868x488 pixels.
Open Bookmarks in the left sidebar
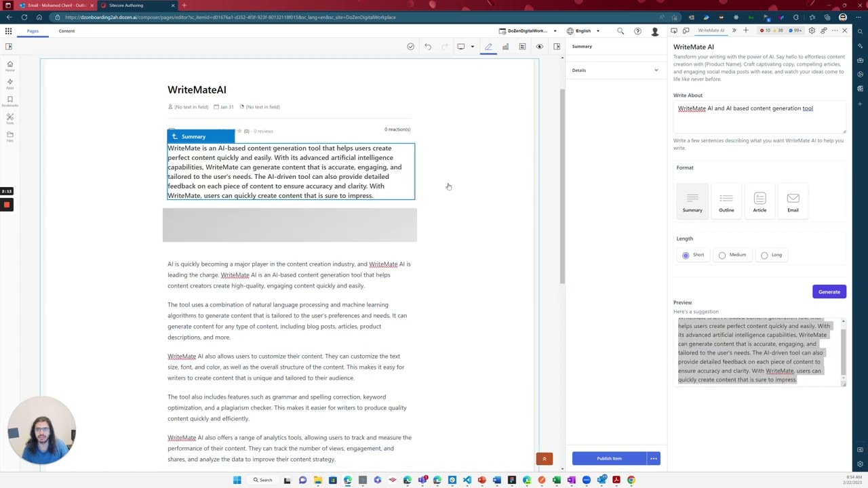(x=9, y=101)
